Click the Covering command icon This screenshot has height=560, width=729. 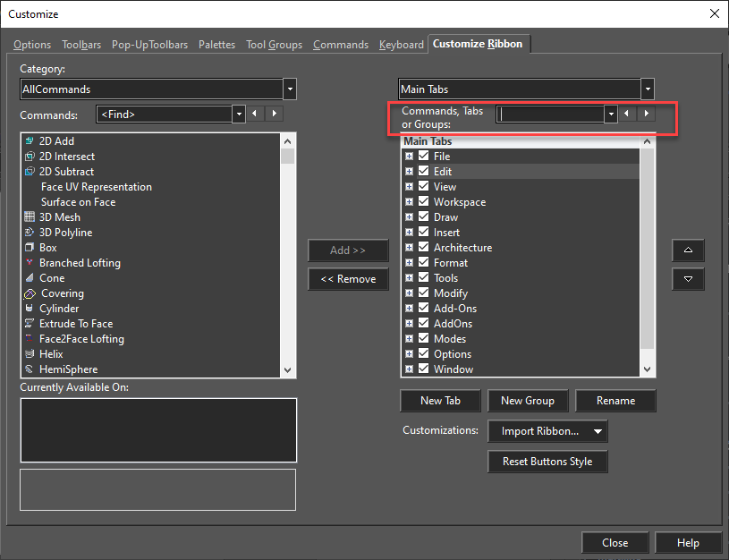[30, 293]
